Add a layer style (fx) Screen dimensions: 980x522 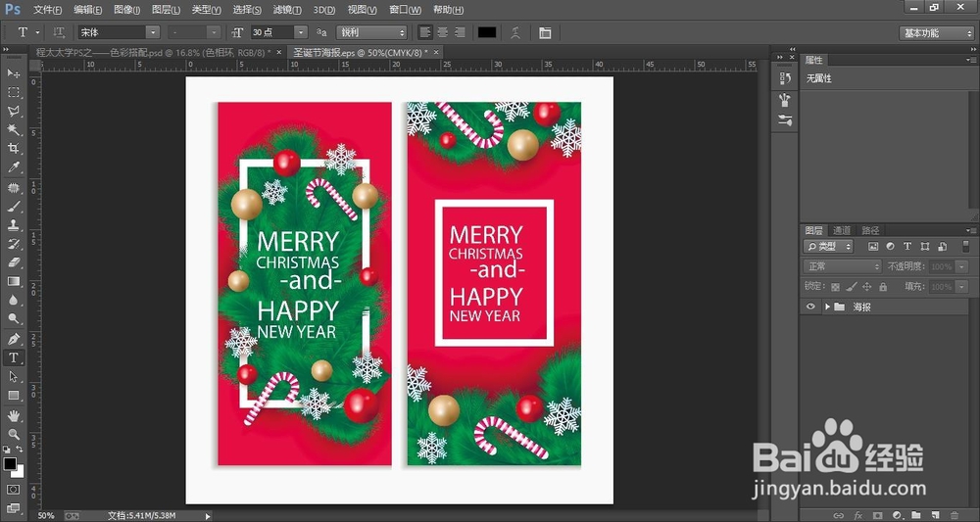click(857, 515)
